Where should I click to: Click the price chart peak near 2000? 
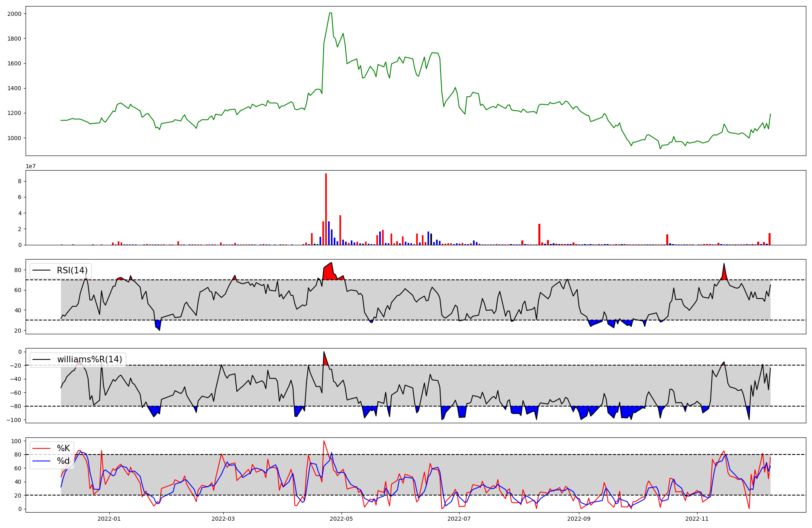pyautogui.click(x=330, y=13)
